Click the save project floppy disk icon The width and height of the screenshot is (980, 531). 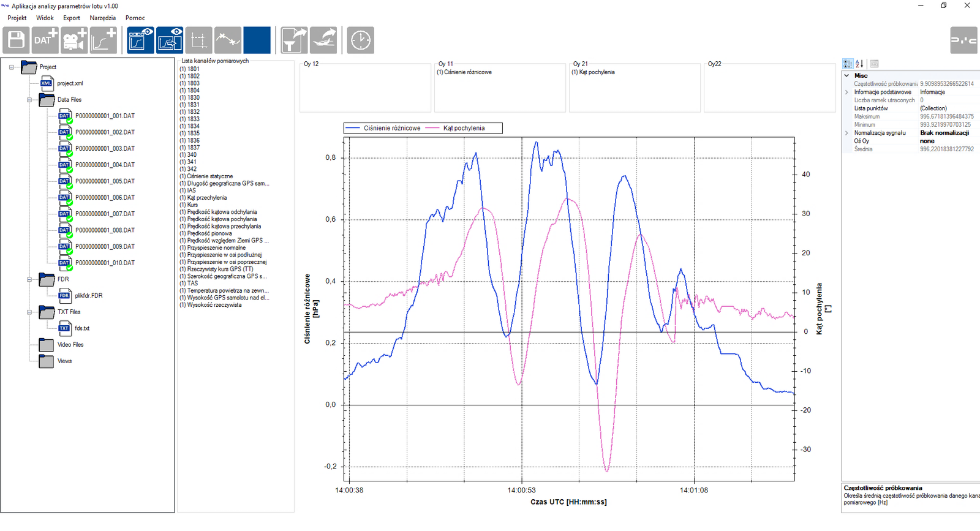tap(17, 40)
